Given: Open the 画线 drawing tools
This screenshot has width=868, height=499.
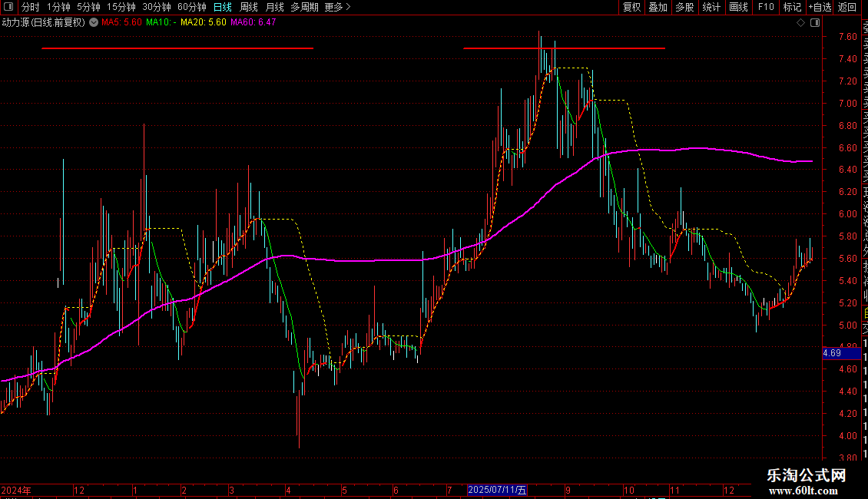Looking at the screenshot, I should tap(738, 7).
